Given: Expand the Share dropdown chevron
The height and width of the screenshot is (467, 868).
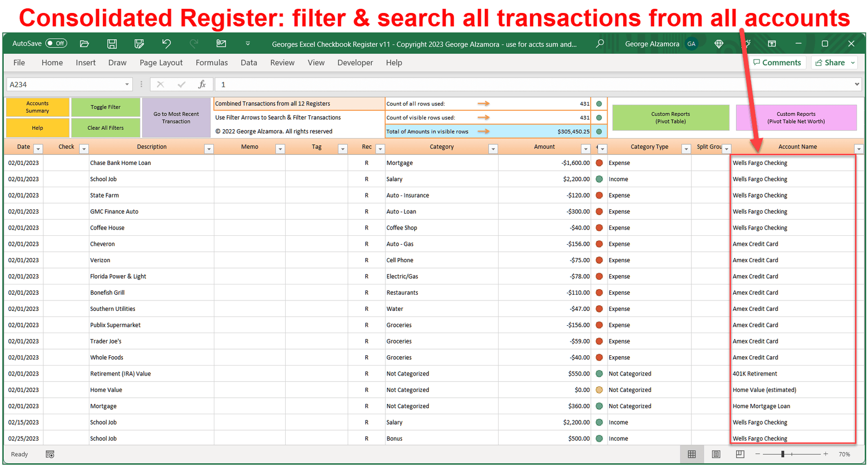Looking at the screenshot, I should coord(853,63).
